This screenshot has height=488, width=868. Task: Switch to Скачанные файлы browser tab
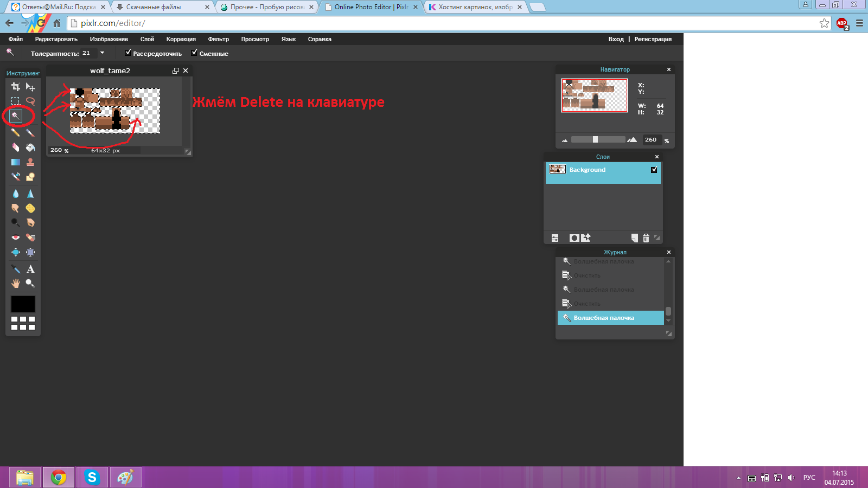pos(162,7)
